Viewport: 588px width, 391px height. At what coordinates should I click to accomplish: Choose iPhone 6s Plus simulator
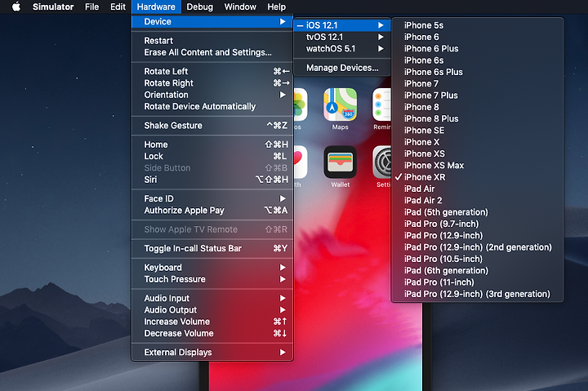tap(478, 72)
